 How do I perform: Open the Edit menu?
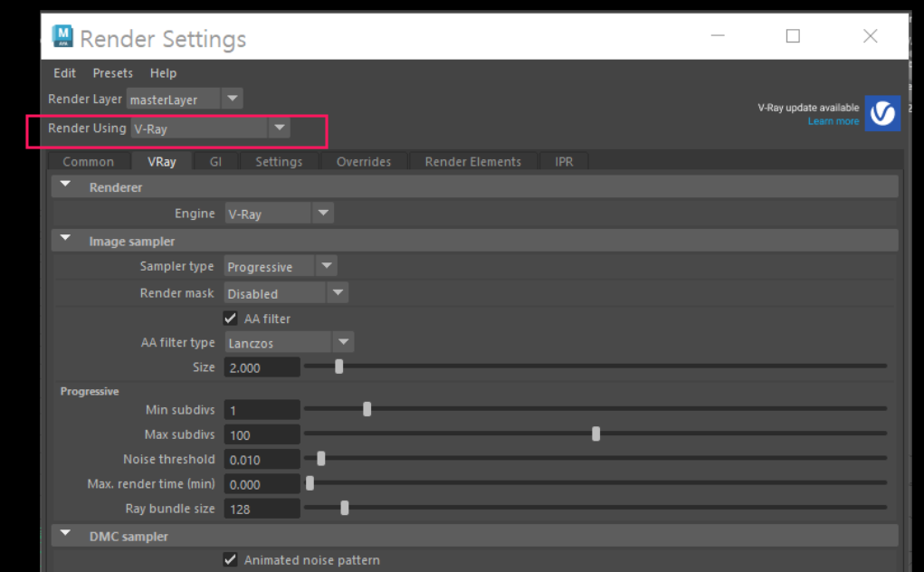[x=64, y=73]
